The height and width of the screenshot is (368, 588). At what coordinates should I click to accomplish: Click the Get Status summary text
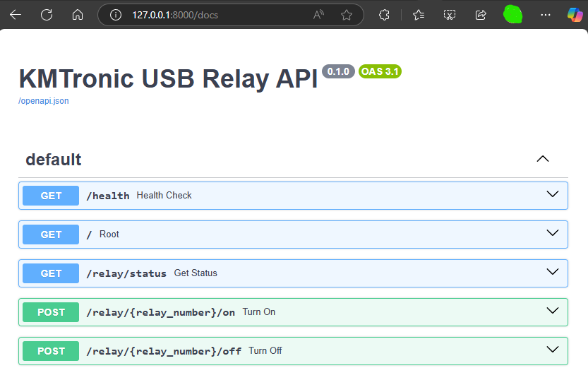pos(196,273)
